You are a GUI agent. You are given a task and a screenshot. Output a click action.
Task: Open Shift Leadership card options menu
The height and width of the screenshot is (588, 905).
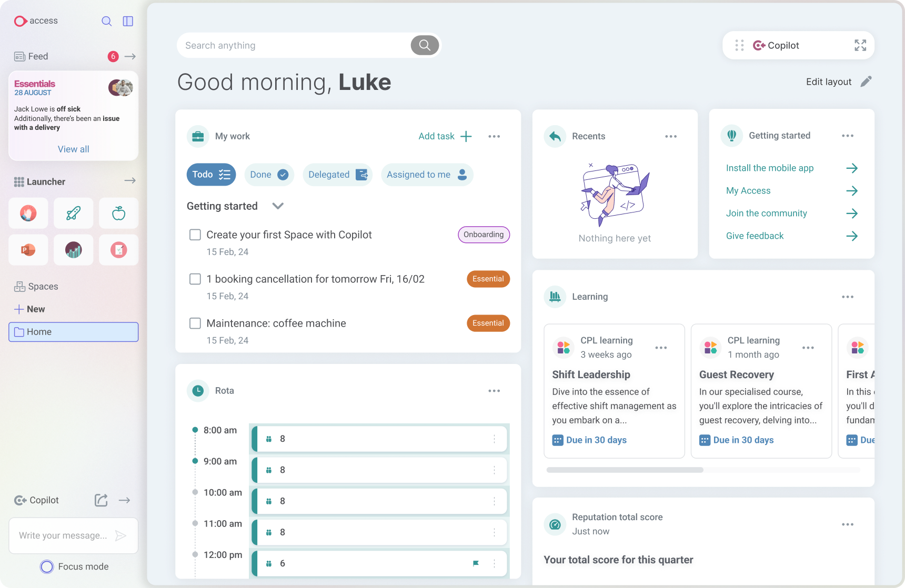point(661,348)
